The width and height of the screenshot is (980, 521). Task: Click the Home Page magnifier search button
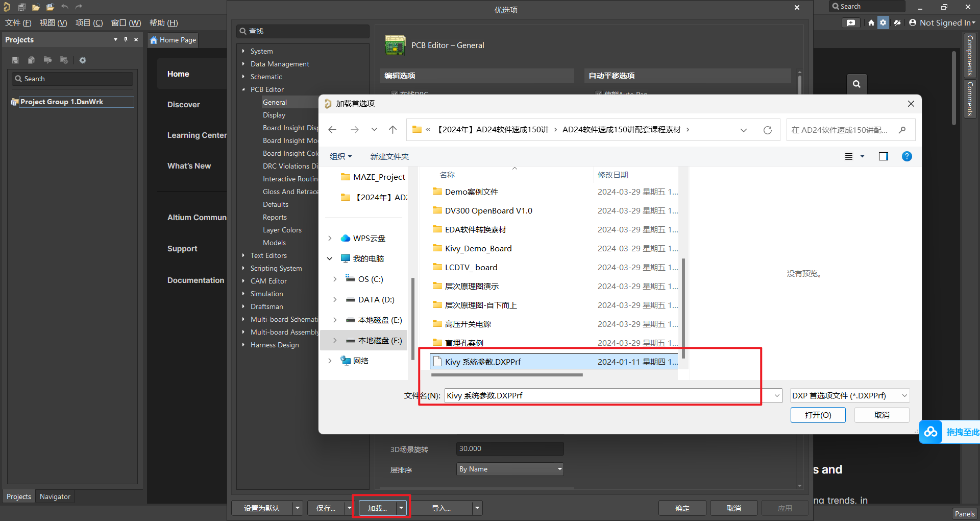[856, 84]
